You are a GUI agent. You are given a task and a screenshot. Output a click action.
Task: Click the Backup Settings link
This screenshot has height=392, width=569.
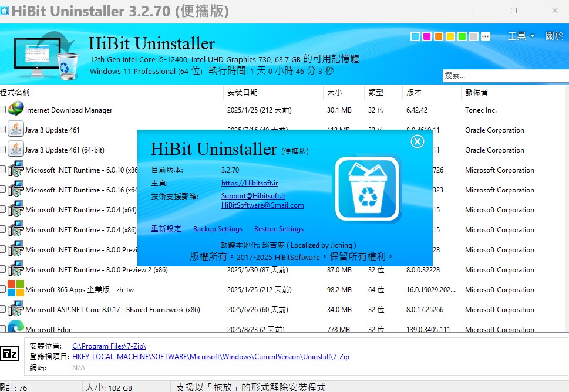pos(218,229)
